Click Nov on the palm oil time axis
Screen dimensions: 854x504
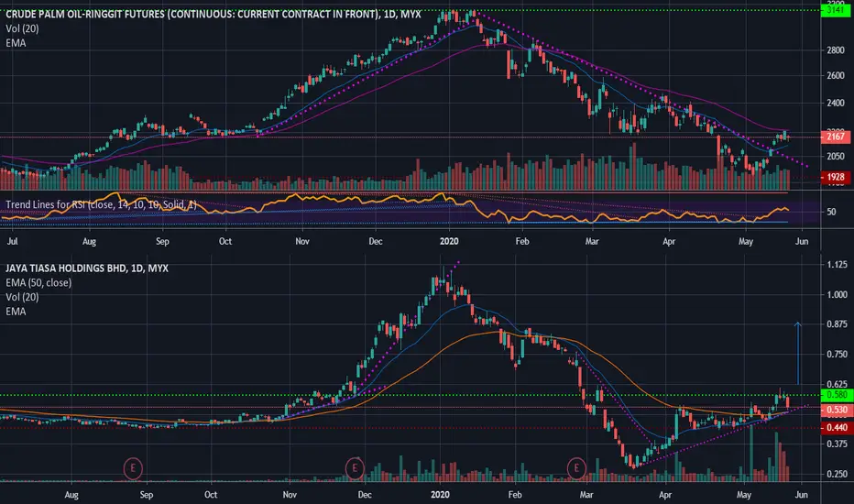pyautogui.click(x=301, y=241)
